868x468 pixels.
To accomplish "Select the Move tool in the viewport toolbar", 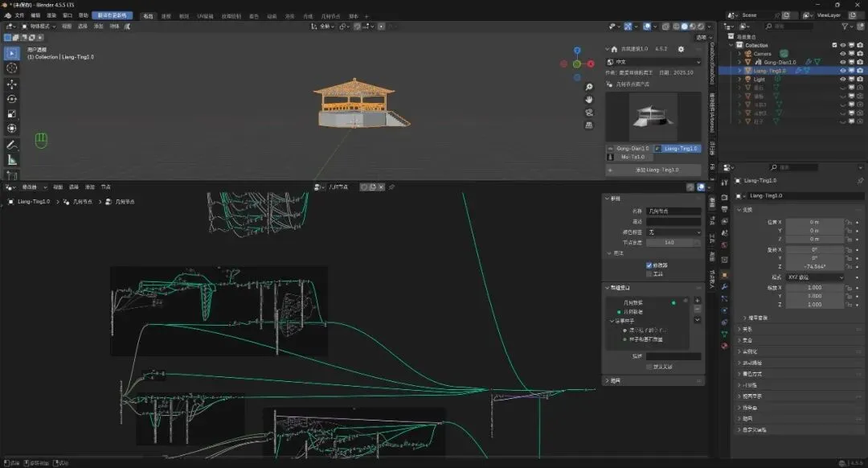I will click(12, 84).
